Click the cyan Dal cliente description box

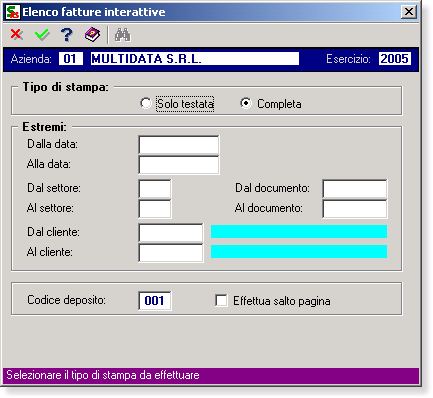(x=299, y=231)
